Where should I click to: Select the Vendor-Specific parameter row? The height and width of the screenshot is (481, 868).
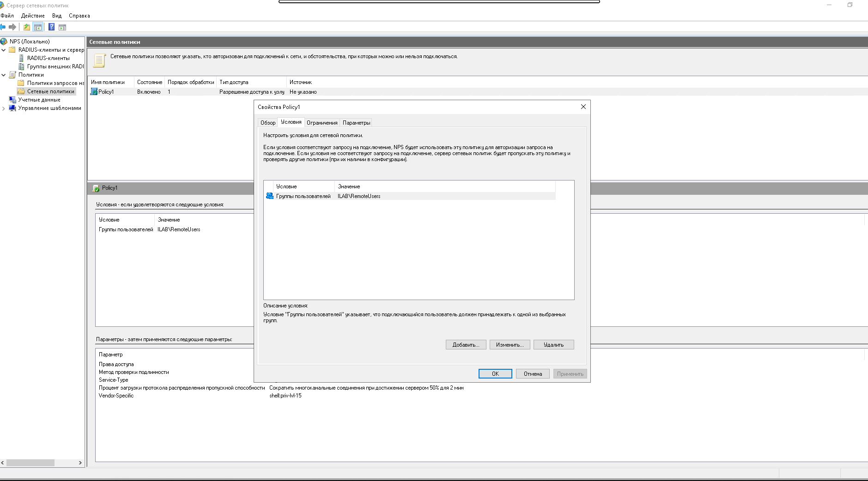pos(116,396)
